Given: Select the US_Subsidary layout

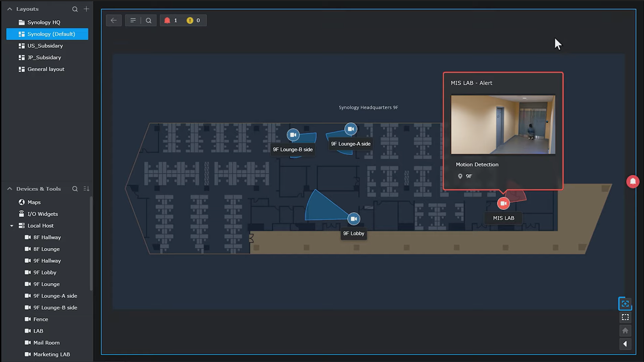Looking at the screenshot, I should [45, 46].
